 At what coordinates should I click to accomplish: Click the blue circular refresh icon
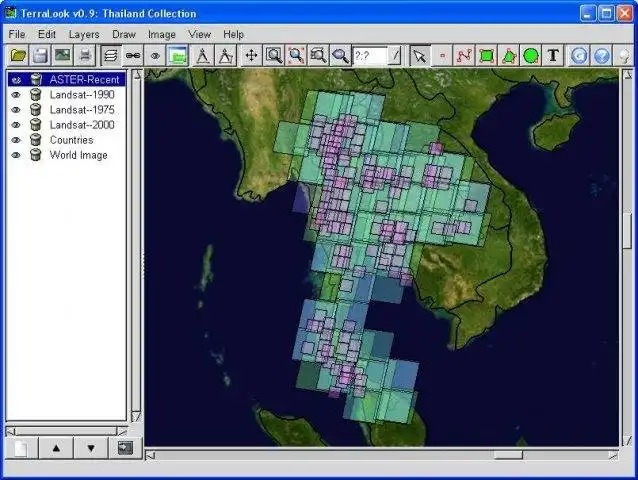579,55
